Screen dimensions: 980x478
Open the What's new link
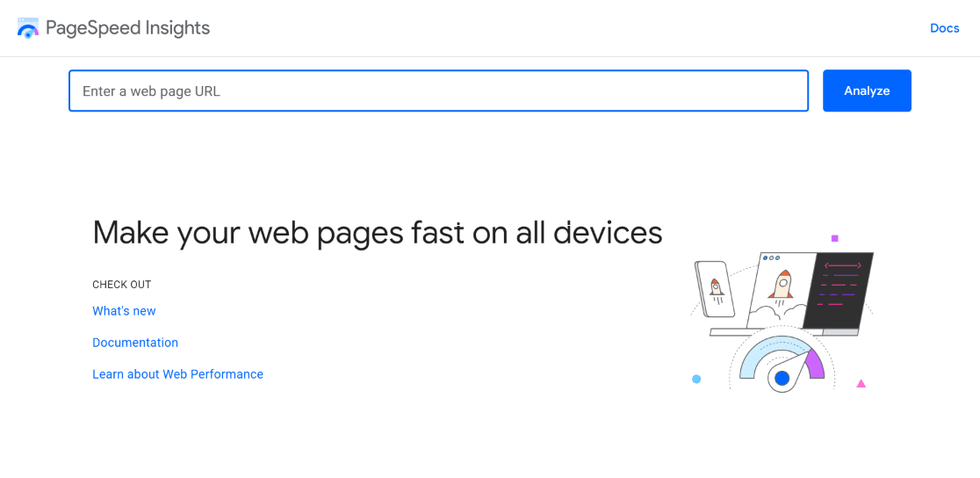(124, 311)
